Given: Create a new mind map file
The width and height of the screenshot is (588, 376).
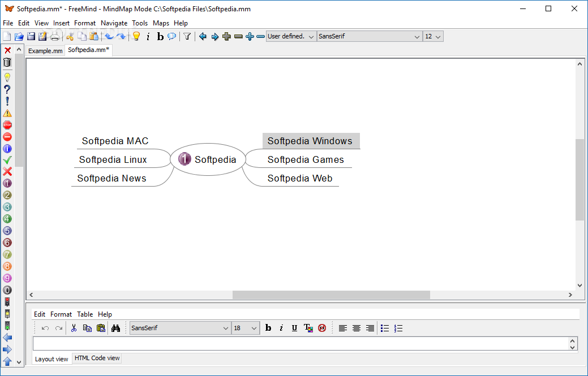Looking at the screenshot, I should 7,36.
